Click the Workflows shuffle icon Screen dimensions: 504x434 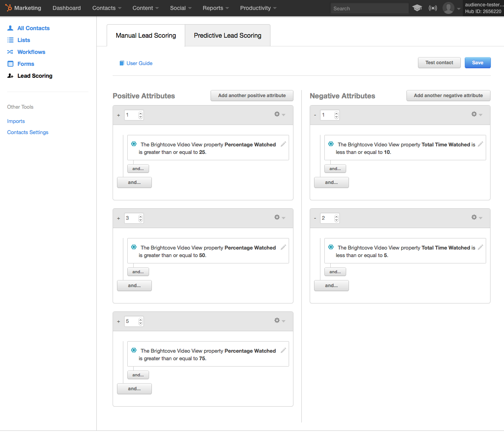coord(10,52)
